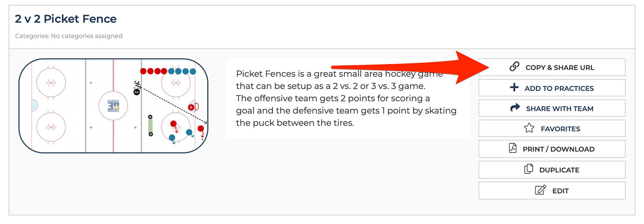Viewport: 644px width, 224px height.
Task: Click the plus icon on Add to Practices
Action: [514, 88]
